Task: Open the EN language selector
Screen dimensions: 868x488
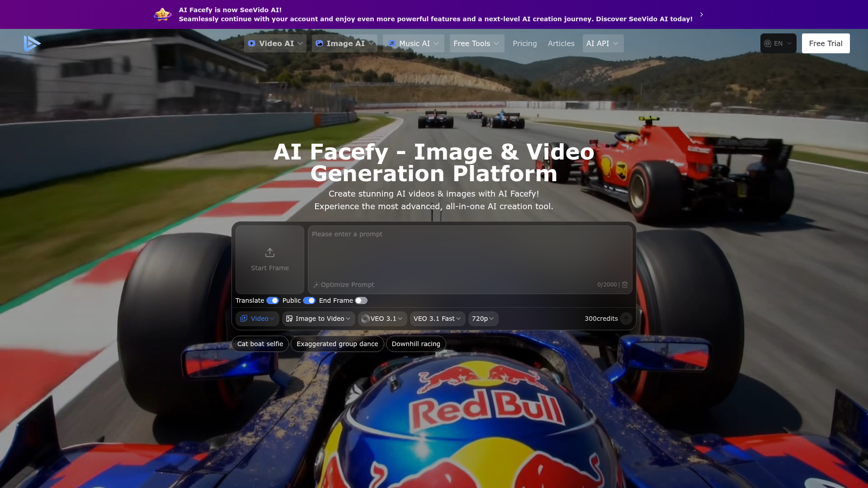Action: (778, 43)
